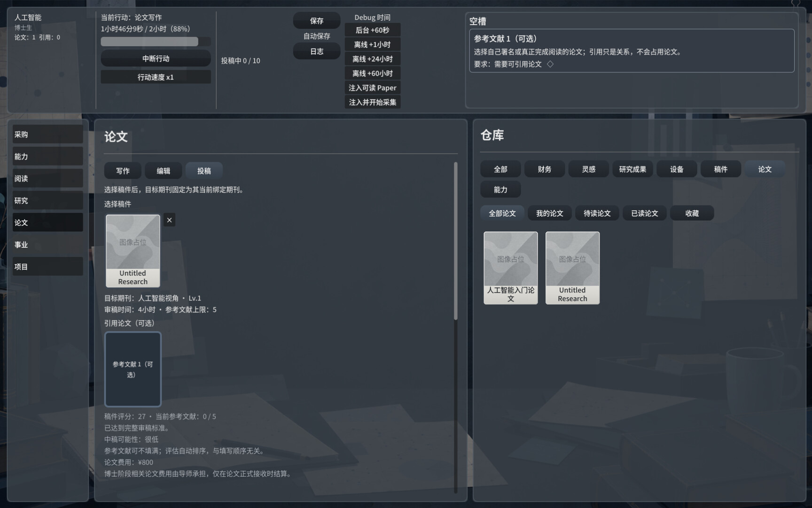The image size is (812, 508).
Task: Advance time with 离线 +24小时
Action: coord(373,59)
